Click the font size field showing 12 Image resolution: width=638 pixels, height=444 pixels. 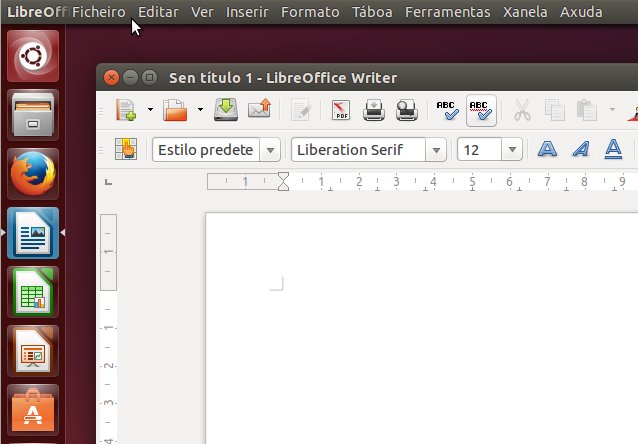coord(479,150)
